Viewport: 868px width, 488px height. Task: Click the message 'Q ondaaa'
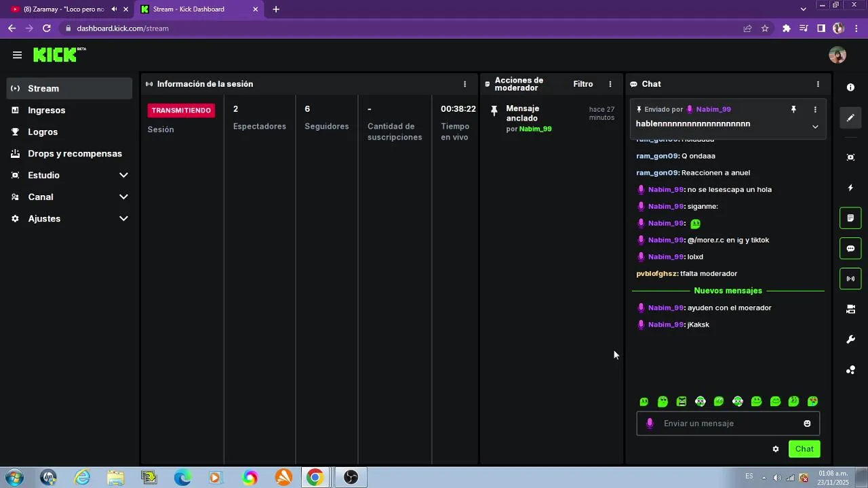[698, 156]
